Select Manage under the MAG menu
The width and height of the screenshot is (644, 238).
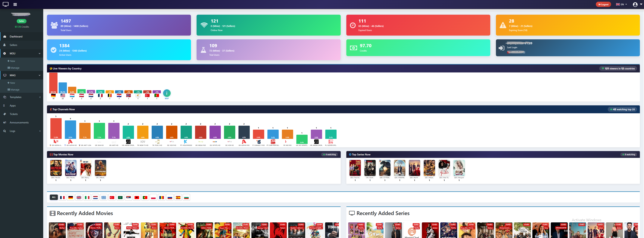pos(15,89)
